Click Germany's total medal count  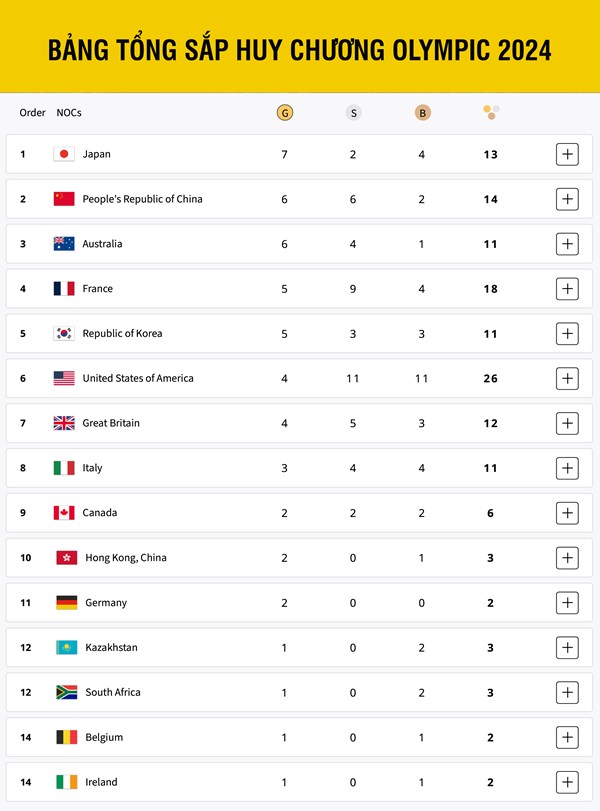point(491,603)
